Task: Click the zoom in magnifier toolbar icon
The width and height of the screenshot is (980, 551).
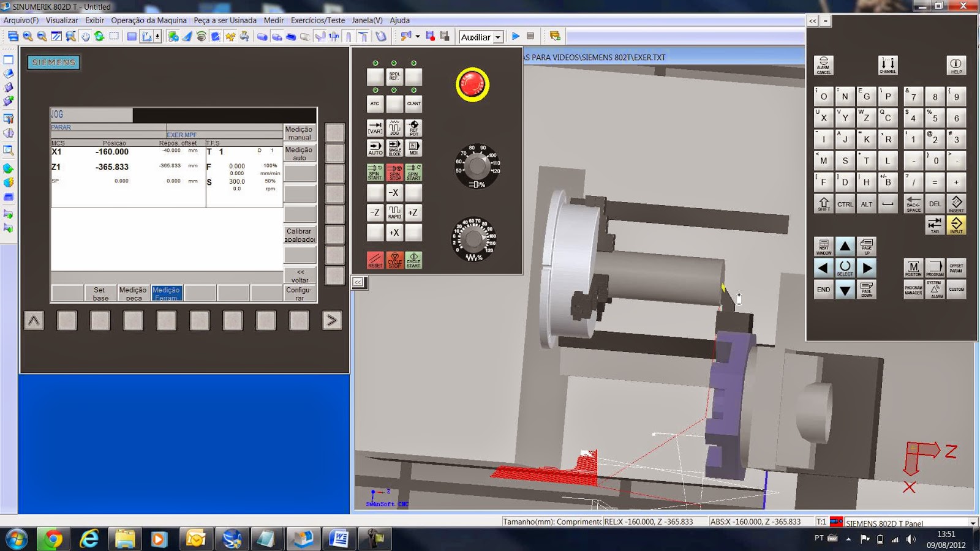Action: [x=28, y=37]
